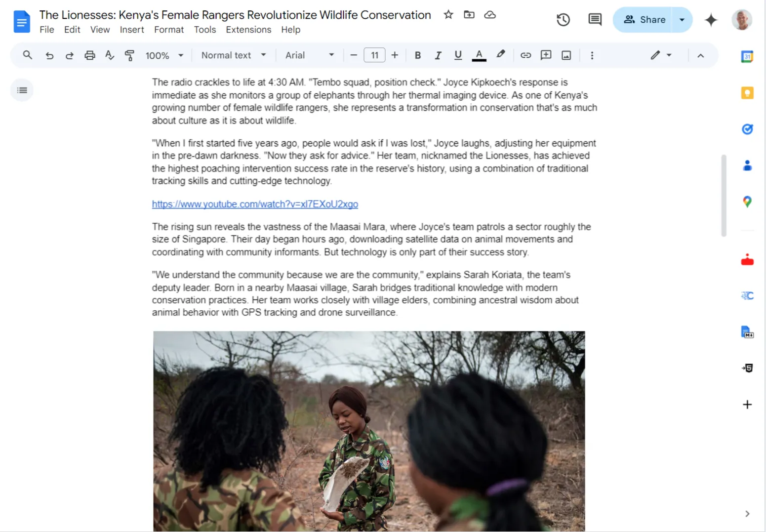Open the File menu
The height and width of the screenshot is (532, 766).
click(47, 30)
